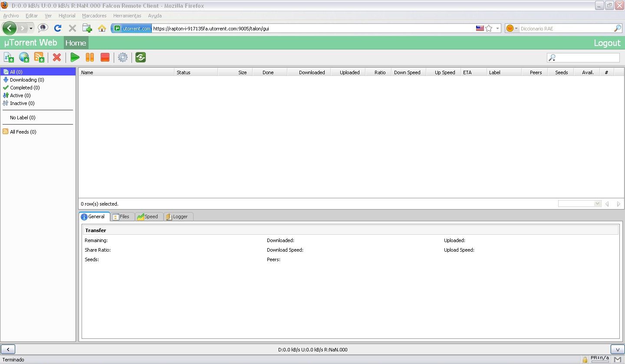Open the Ayuda menu
Screen dimensions: 625x364
(155, 16)
